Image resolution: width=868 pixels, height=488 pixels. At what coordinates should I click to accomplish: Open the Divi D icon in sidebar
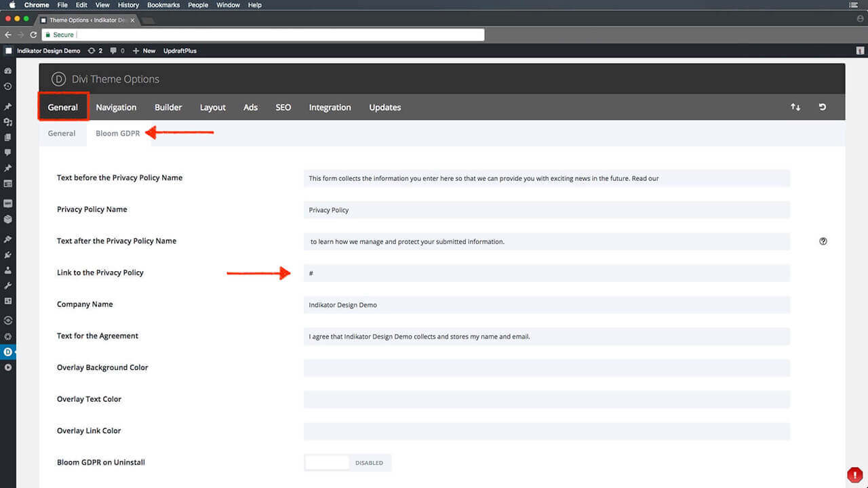point(8,352)
